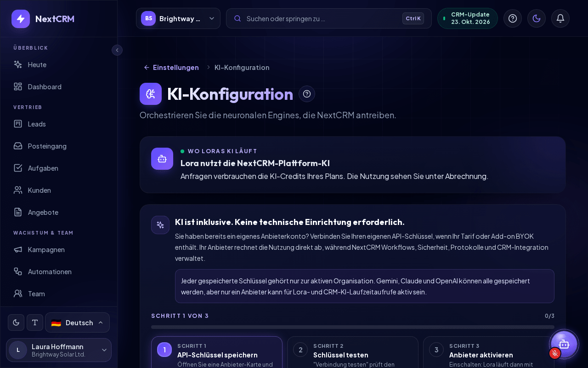Click the search magnifier icon
This screenshot has width=588, height=368.
pos(237,18)
